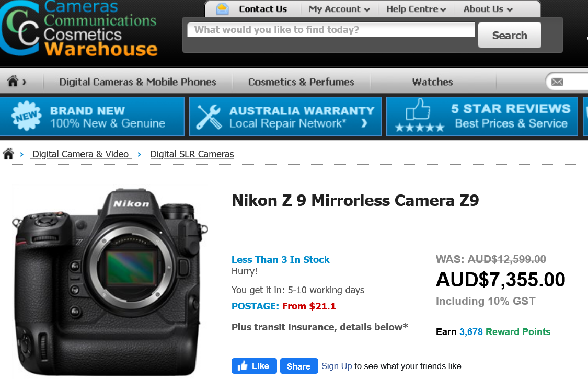
Task: Click the 5 Star Reviews banner
Action: pyautogui.click(x=482, y=117)
